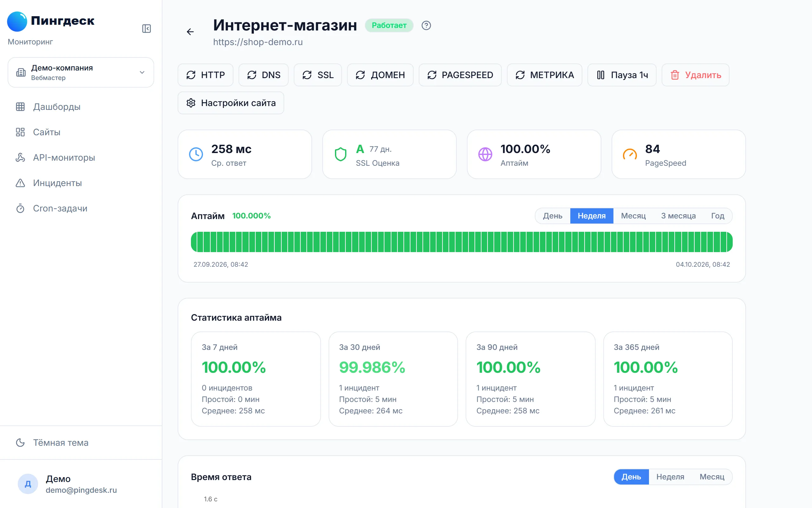
Task: Click the shield icon in SSL Оценка card
Action: (341, 154)
